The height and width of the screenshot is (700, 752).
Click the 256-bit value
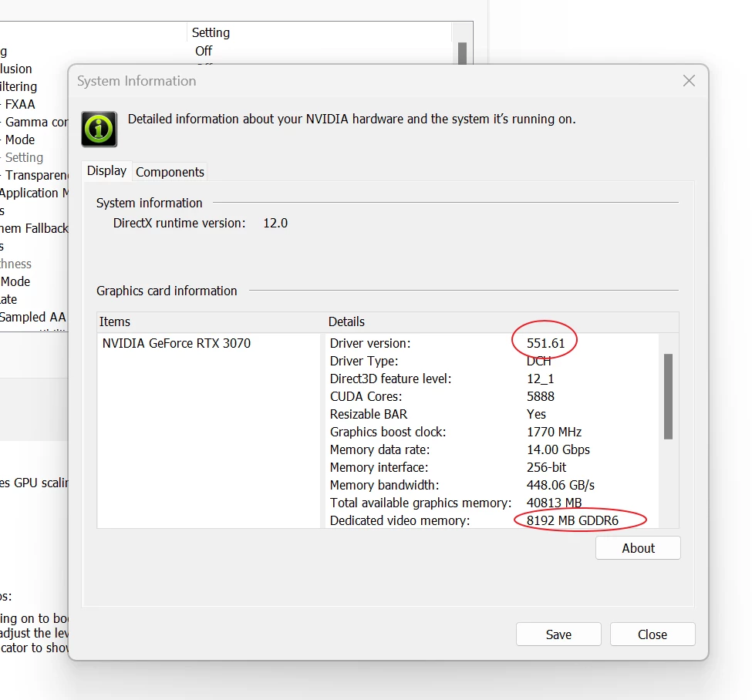(x=546, y=467)
